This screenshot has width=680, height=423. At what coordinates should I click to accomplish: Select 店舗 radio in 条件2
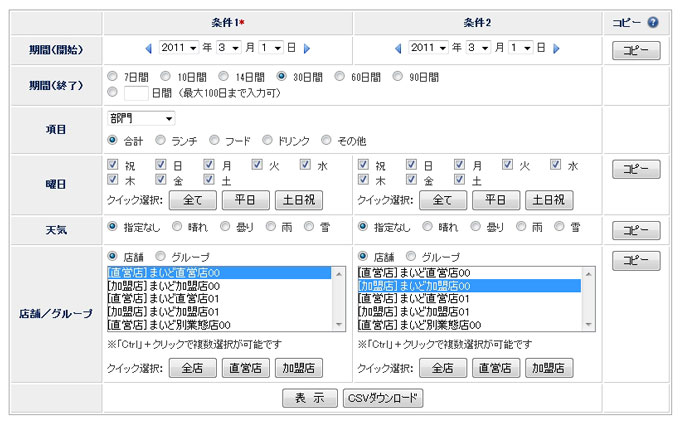363,256
